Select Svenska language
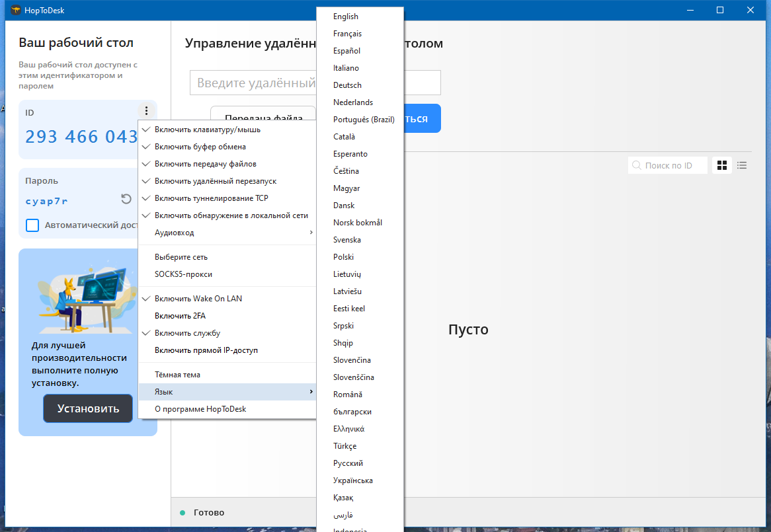The width and height of the screenshot is (771, 532). point(360,240)
